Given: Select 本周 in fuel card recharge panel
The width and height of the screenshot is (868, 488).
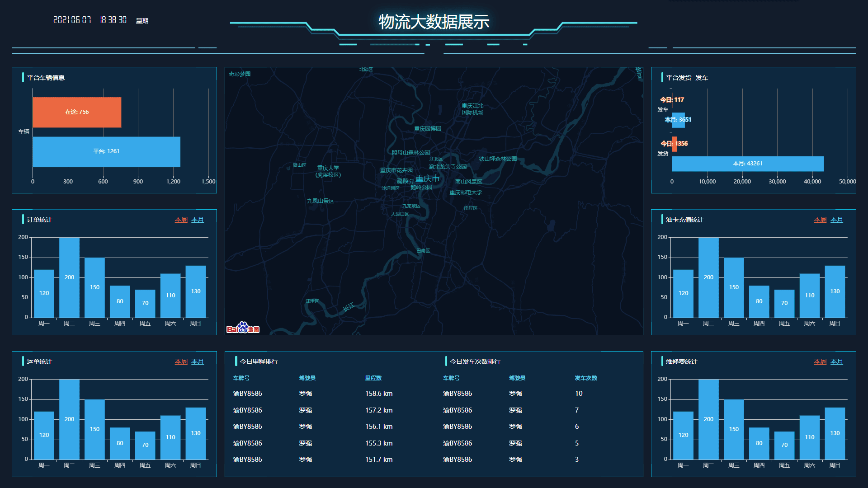Looking at the screenshot, I should pyautogui.click(x=820, y=220).
